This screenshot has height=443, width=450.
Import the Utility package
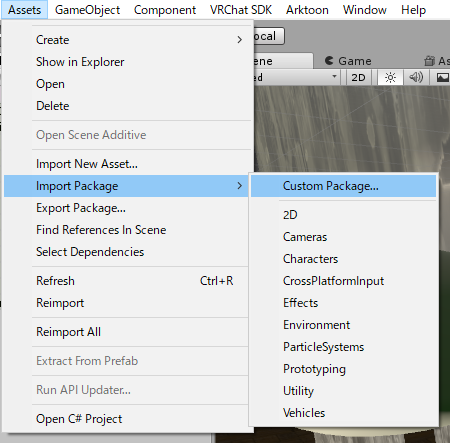click(x=343, y=391)
